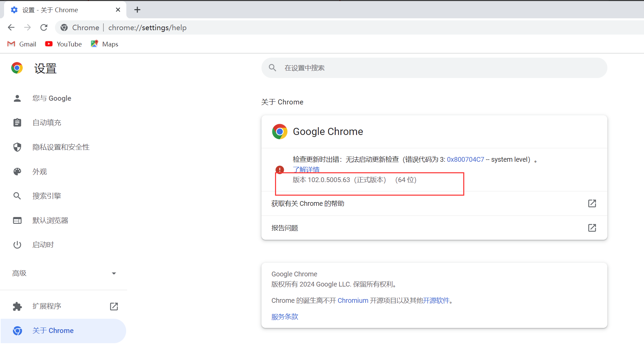Open 隐私设置和安全性 section

point(63,147)
